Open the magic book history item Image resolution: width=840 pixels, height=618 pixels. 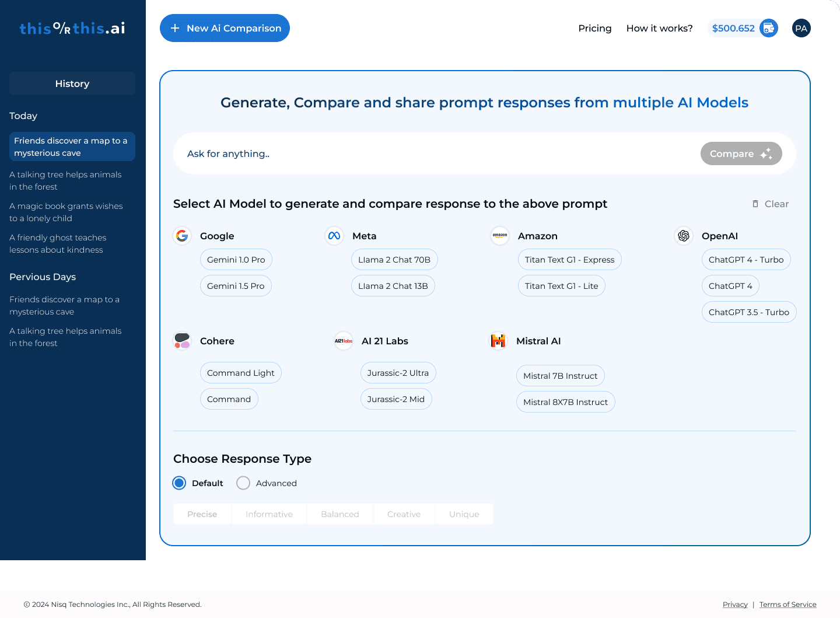[66, 212]
